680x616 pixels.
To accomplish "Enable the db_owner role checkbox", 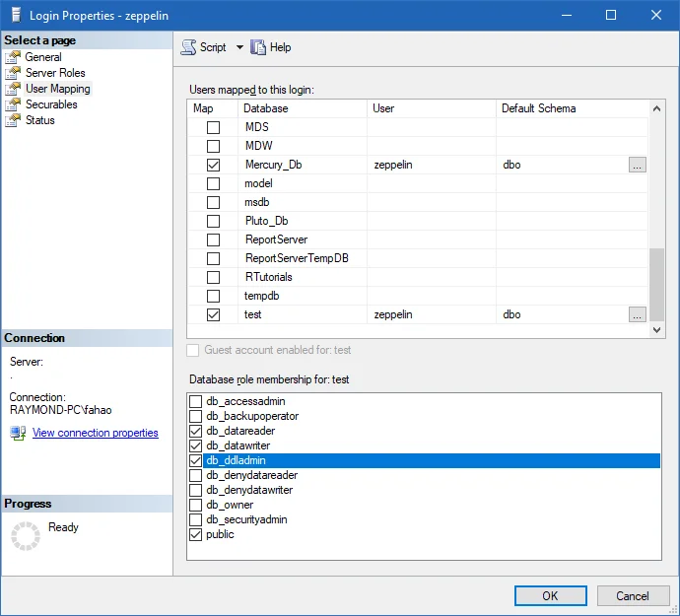I will [x=195, y=505].
